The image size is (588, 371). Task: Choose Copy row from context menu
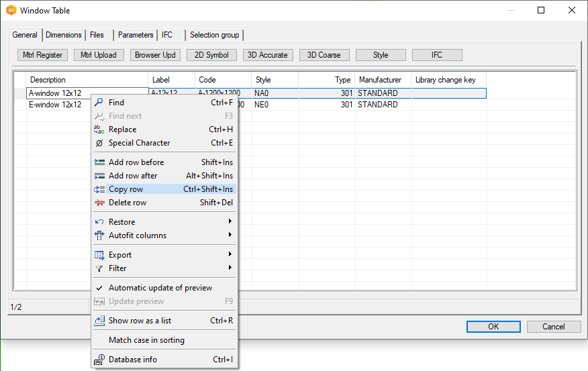126,189
